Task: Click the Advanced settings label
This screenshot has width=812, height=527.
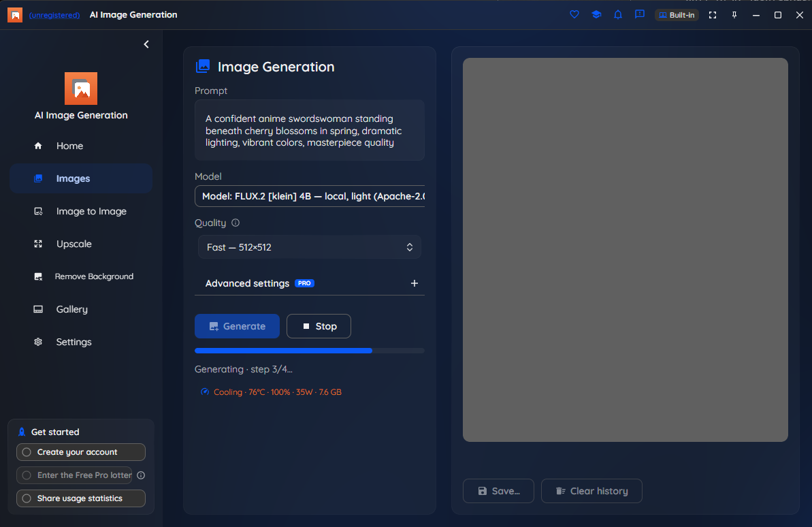Action: tap(248, 283)
